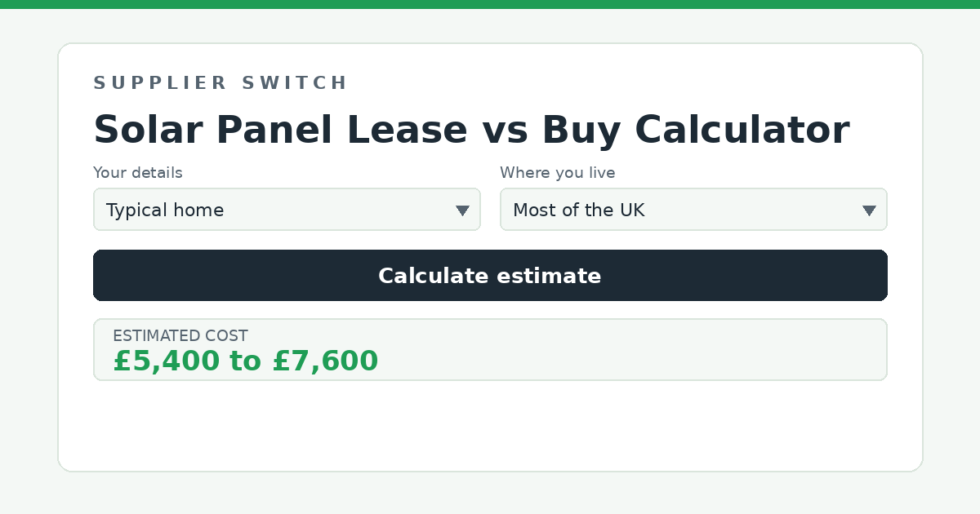Screen dimensions: 980x514
Task: Click the empty white card area below the result
Action: click(490, 424)
